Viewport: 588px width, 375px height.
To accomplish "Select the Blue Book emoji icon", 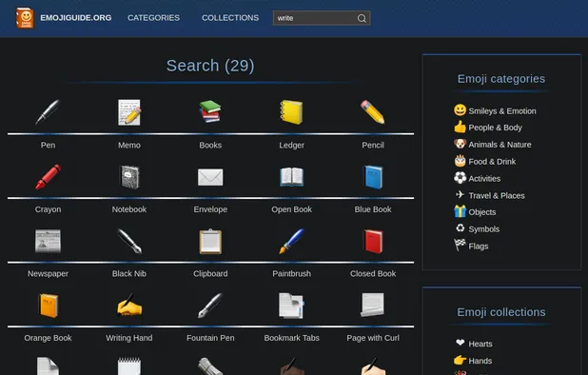I will pos(373,177).
